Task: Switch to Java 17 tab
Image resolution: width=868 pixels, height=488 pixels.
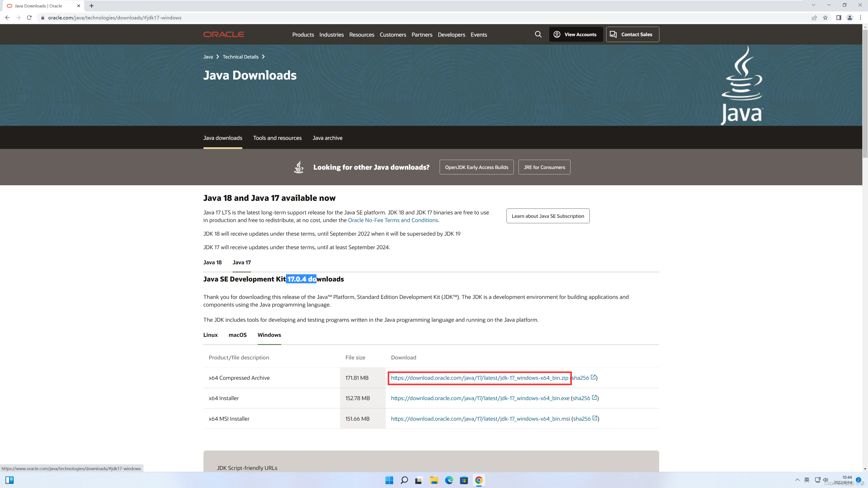Action: click(242, 262)
